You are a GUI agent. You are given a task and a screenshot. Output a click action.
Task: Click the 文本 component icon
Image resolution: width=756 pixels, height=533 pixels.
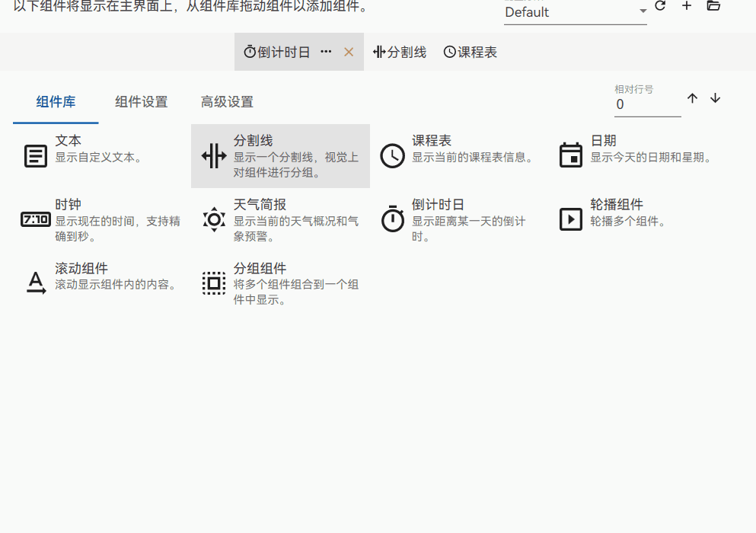click(x=36, y=156)
